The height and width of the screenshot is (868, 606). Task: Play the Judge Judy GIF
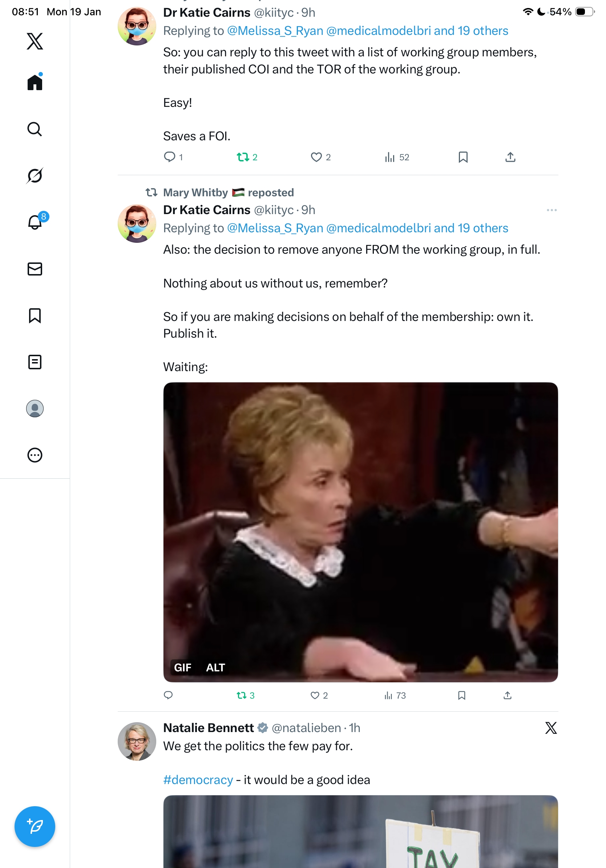pos(360,529)
